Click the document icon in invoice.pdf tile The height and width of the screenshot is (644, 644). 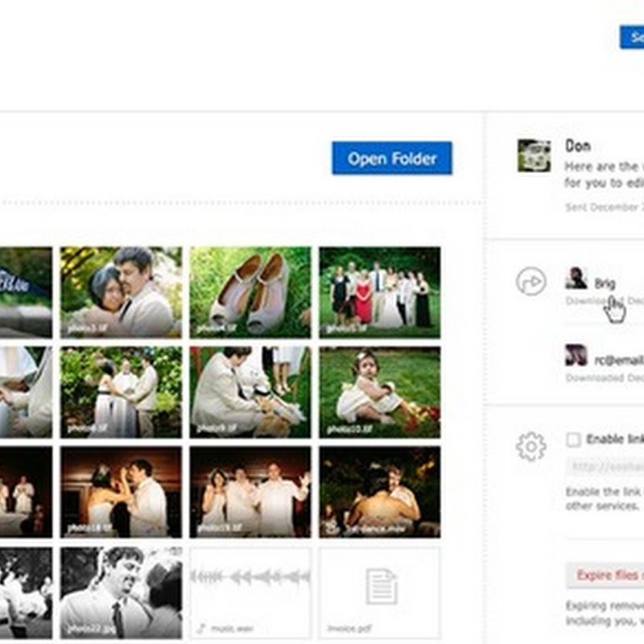coord(381,587)
